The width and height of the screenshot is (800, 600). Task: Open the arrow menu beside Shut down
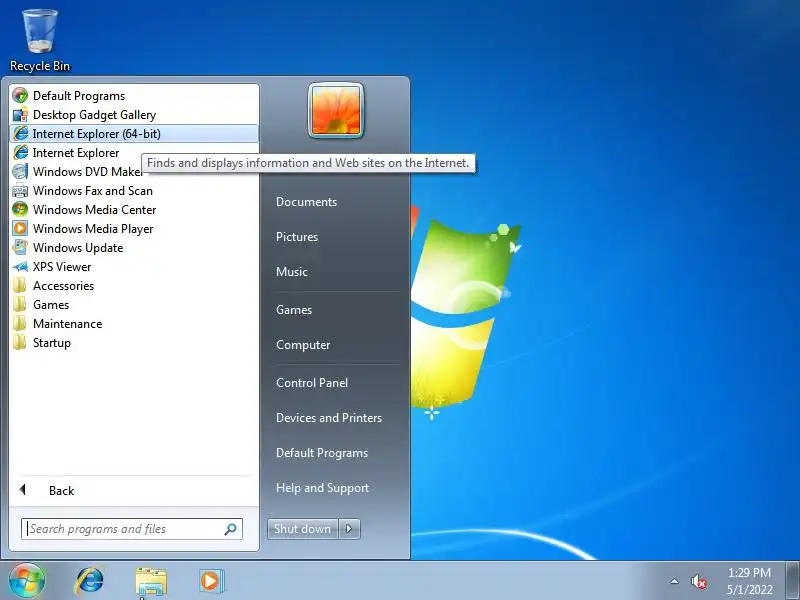click(349, 529)
